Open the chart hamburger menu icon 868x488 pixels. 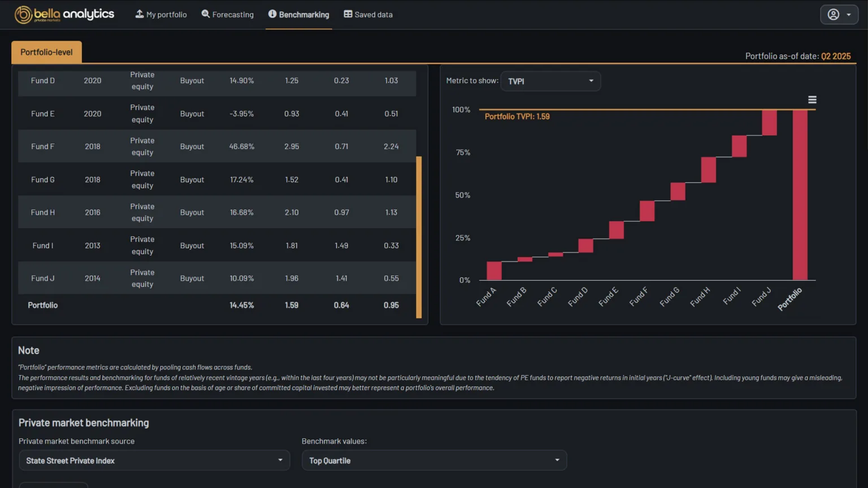[812, 100]
